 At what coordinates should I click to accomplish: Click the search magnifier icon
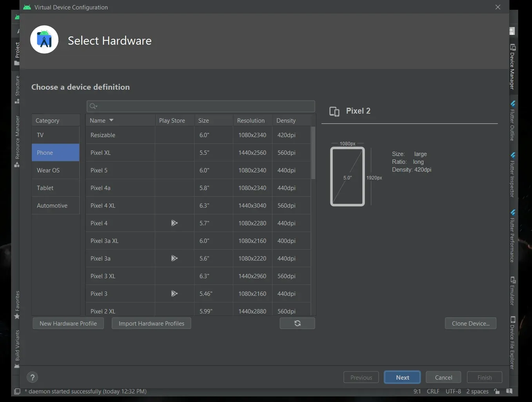pyautogui.click(x=93, y=106)
